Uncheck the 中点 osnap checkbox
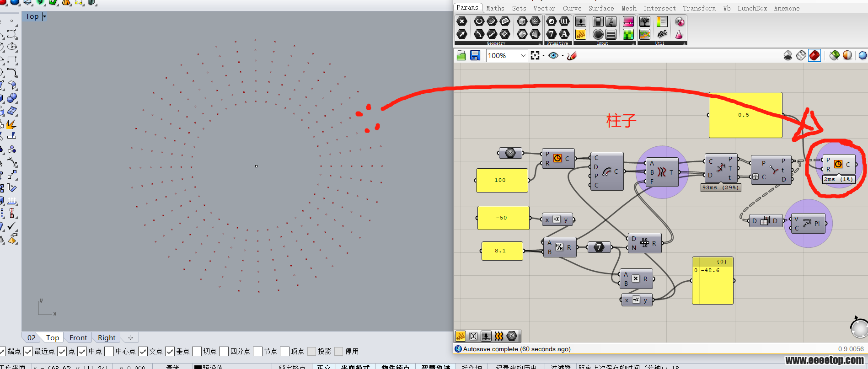 click(82, 351)
